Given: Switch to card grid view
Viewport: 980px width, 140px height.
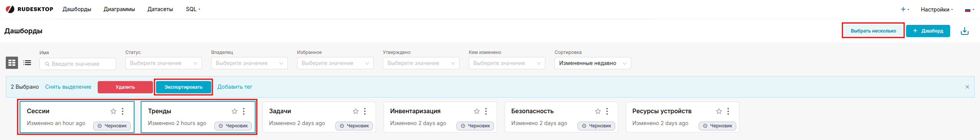Looking at the screenshot, I should (x=12, y=63).
